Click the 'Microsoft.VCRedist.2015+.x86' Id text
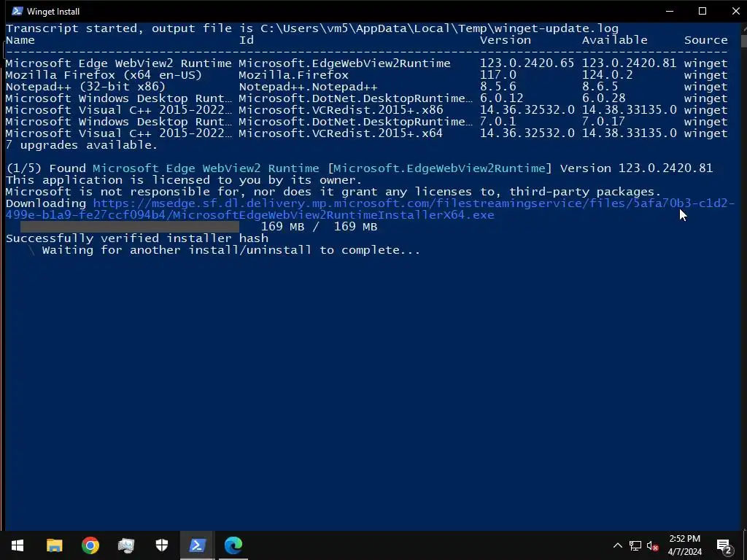The width and height of the screenshot is (747, 560). pos(341,110)
